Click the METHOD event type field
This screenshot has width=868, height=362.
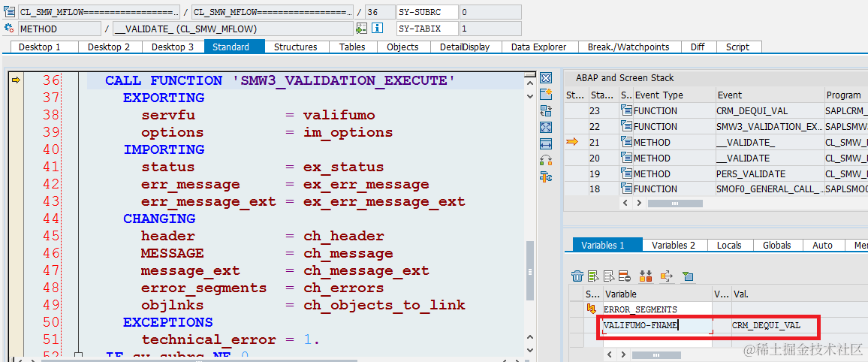click(60, 29)
